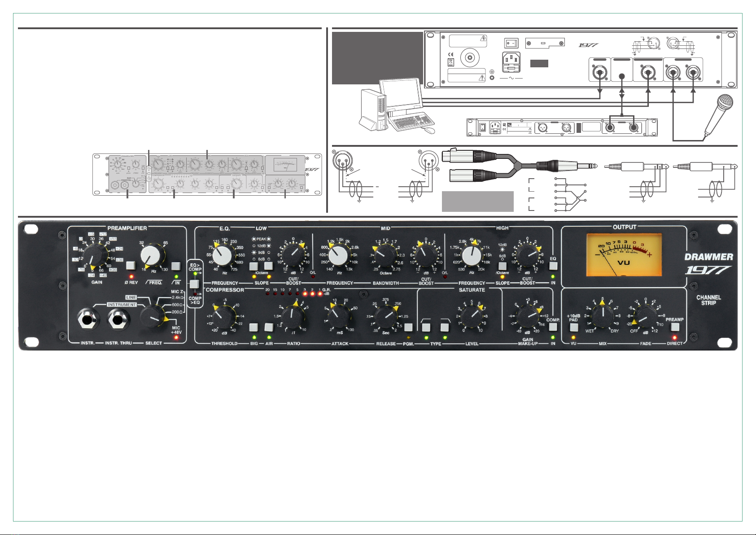The image size is (756, 535).
Task: Click the MIC +48V phantom power LED
Action: 176,337
